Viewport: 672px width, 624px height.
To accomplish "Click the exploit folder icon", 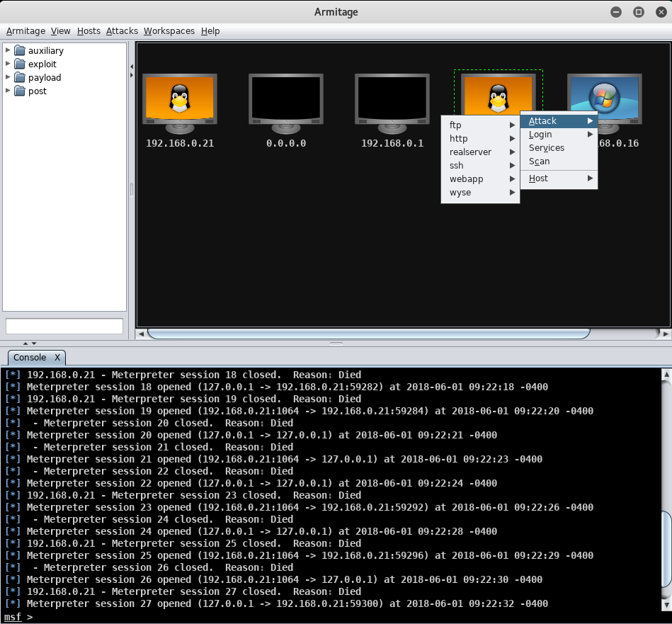I will click(x=20, y=64).
